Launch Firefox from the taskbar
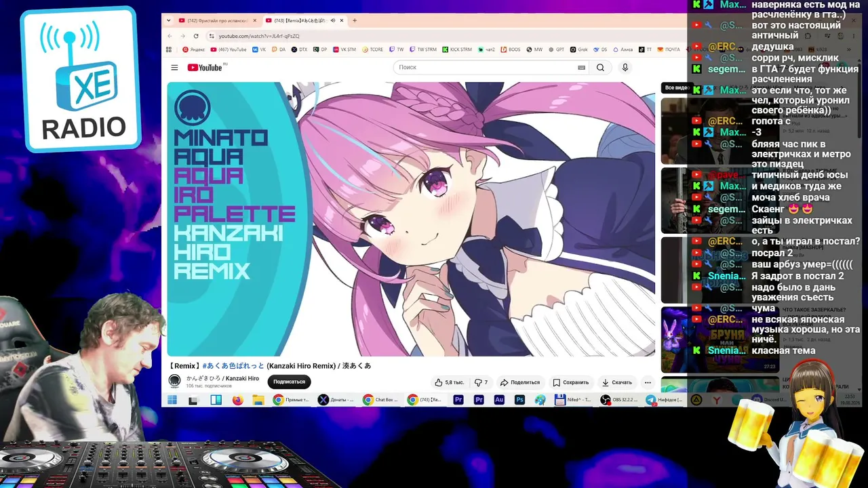868x488 pixels. [x=237, y=400]
